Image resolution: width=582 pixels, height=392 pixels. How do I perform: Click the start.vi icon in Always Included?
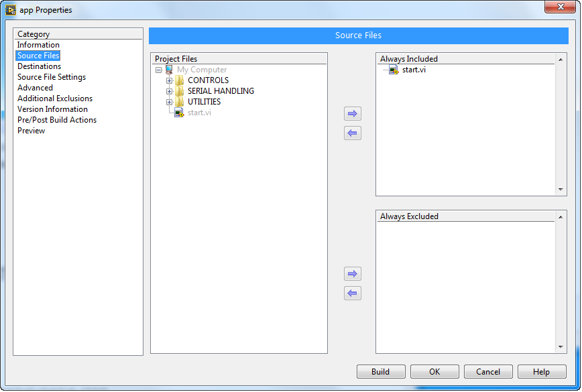pos(394,70)
